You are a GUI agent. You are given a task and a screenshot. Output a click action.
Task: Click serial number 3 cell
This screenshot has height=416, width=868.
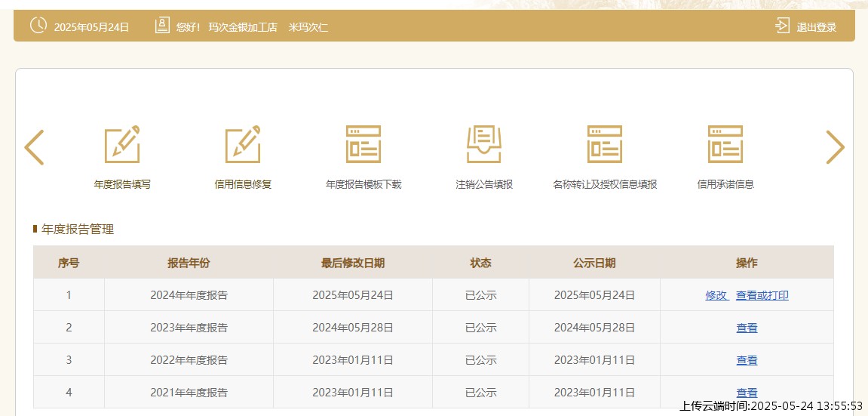[69, 361]
